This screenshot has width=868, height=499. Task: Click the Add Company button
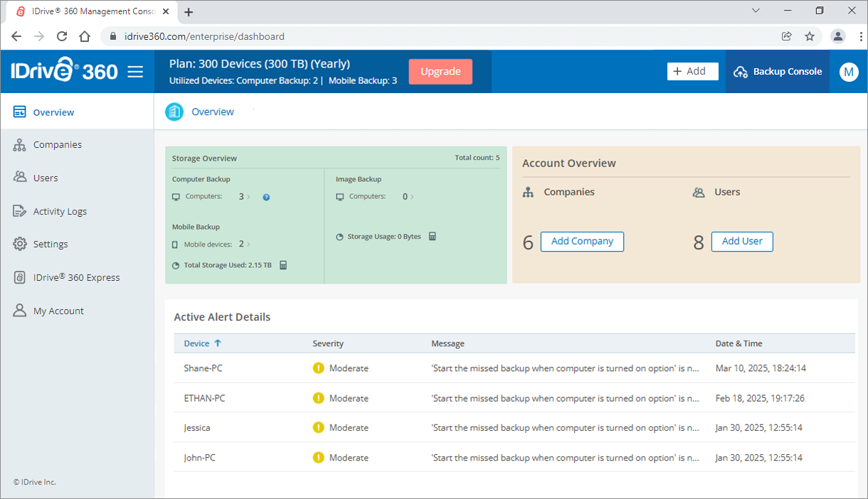pyautogui.click(x=582, y=242)
